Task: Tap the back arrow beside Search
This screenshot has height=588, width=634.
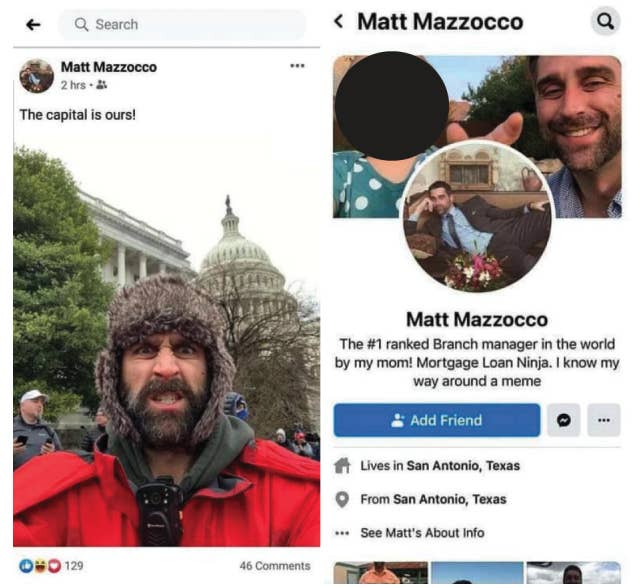Action: click(33, 25)
